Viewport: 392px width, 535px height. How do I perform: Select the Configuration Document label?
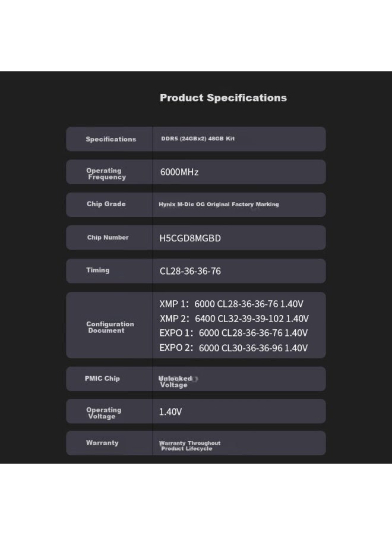click(110, 327)
